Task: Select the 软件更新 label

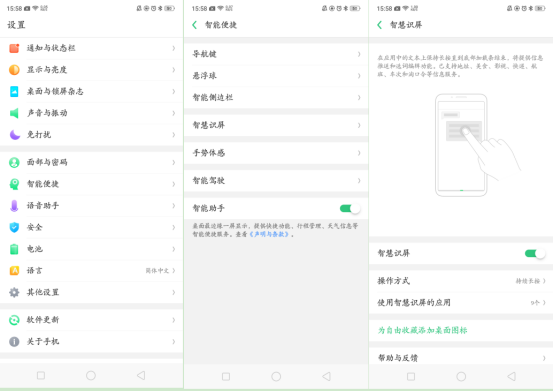Action: point(43,320)
